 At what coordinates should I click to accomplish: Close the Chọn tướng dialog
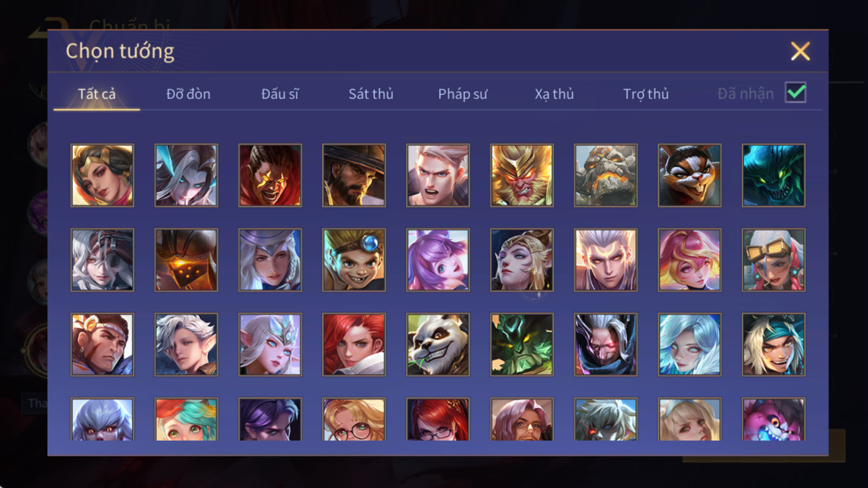pos(800,52)
